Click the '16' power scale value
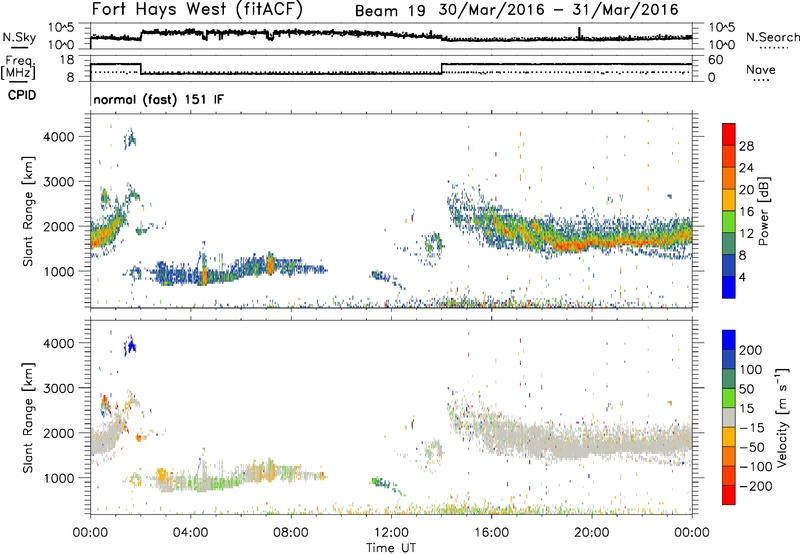800x554 pixels. pos(746,212)
